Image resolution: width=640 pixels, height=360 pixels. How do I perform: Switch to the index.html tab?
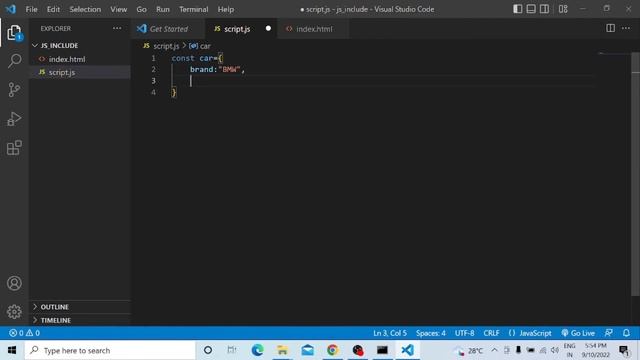(x=314, y=29)
